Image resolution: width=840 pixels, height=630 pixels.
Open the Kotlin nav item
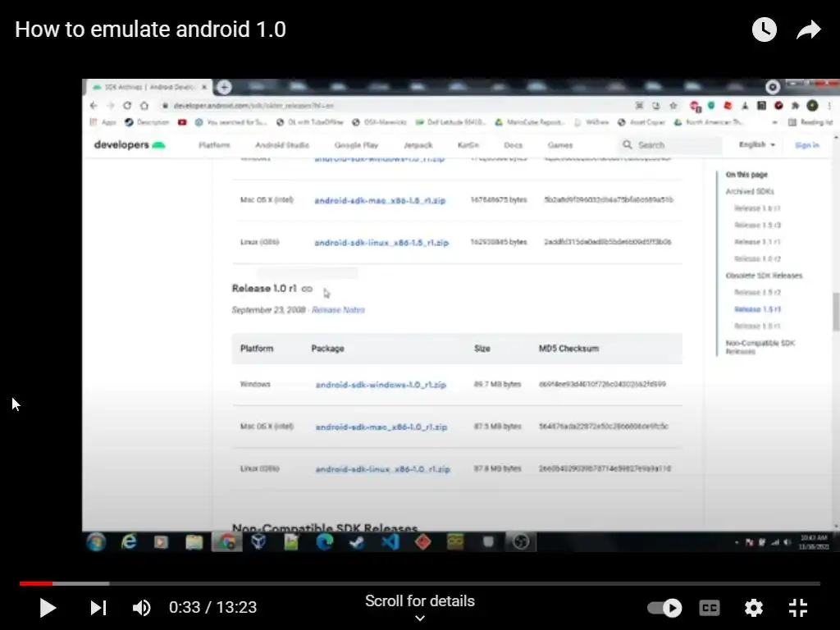(x=468, y=145)
